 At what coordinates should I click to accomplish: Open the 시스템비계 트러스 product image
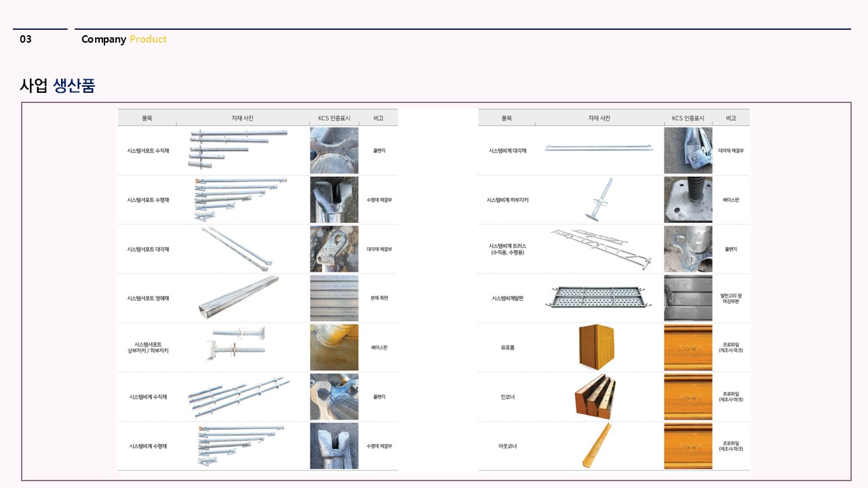click(598, 249)
